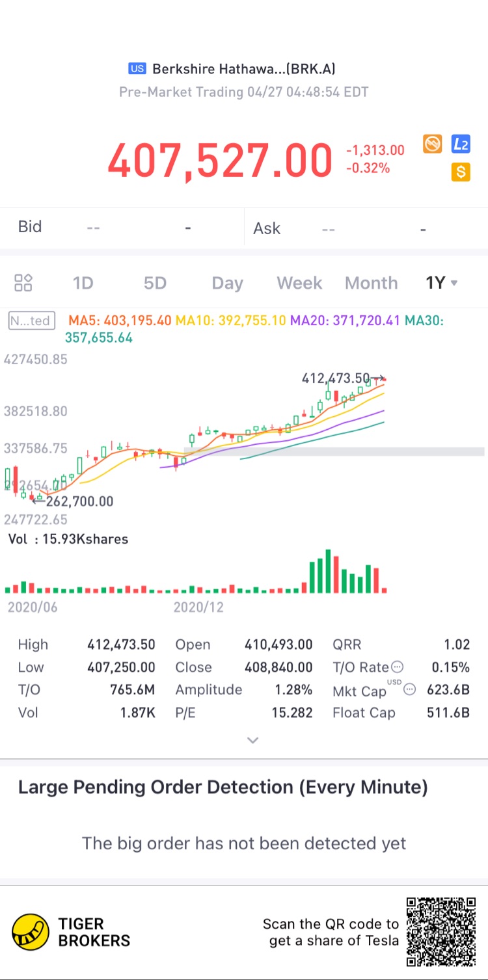Tap the orange dollar sign badge icon
The height and width of the screenshot is (980, 488).
[x=461, y=172]
